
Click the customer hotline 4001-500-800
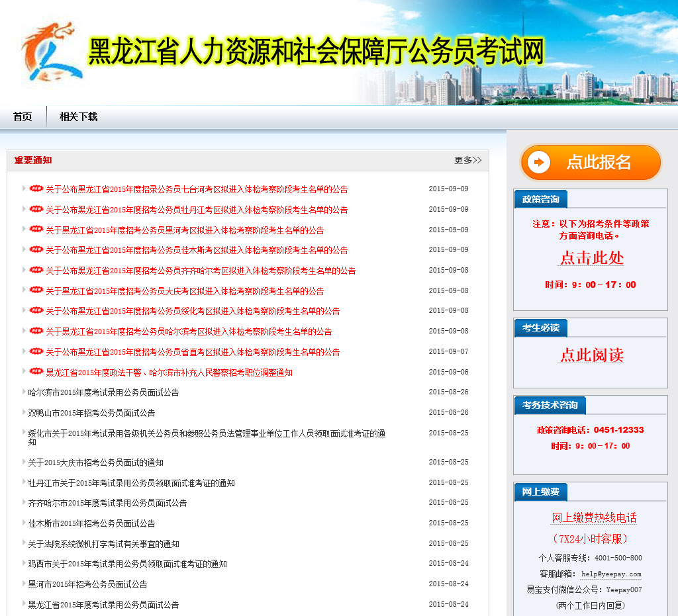618,558
